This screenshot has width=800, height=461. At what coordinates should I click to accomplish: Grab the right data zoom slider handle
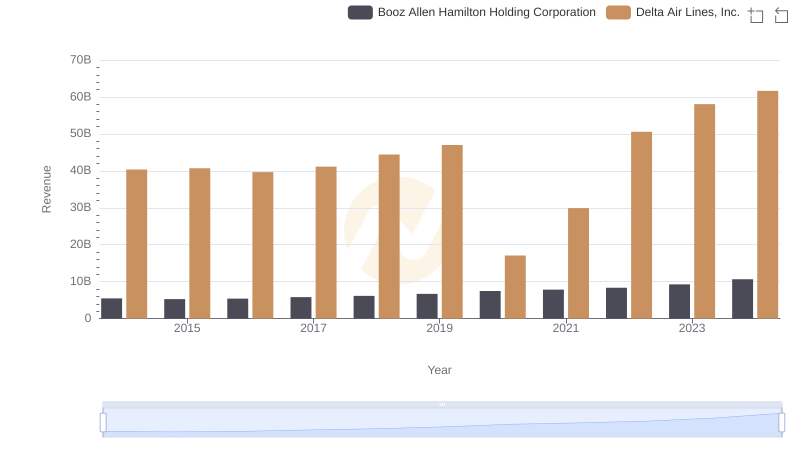click(782, 423)
